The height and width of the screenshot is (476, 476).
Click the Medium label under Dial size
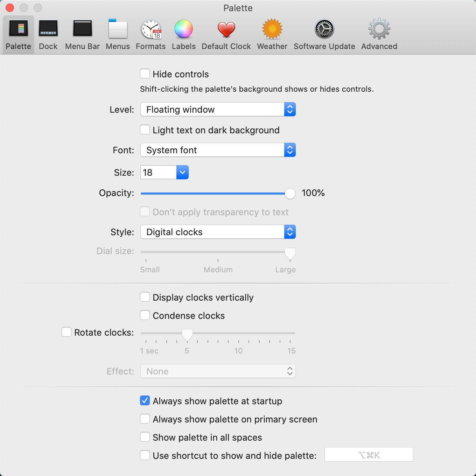(x=218, y=270)
